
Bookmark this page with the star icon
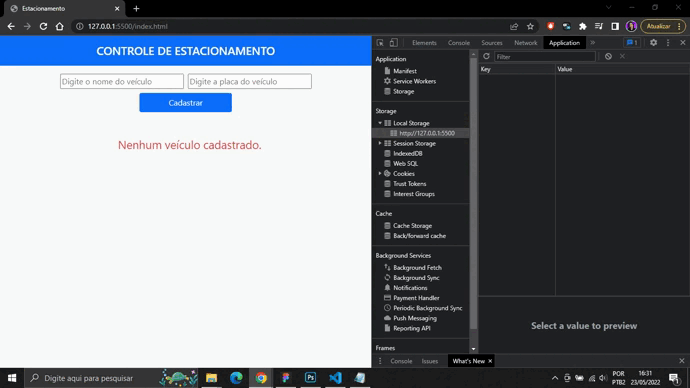(530, 26)
